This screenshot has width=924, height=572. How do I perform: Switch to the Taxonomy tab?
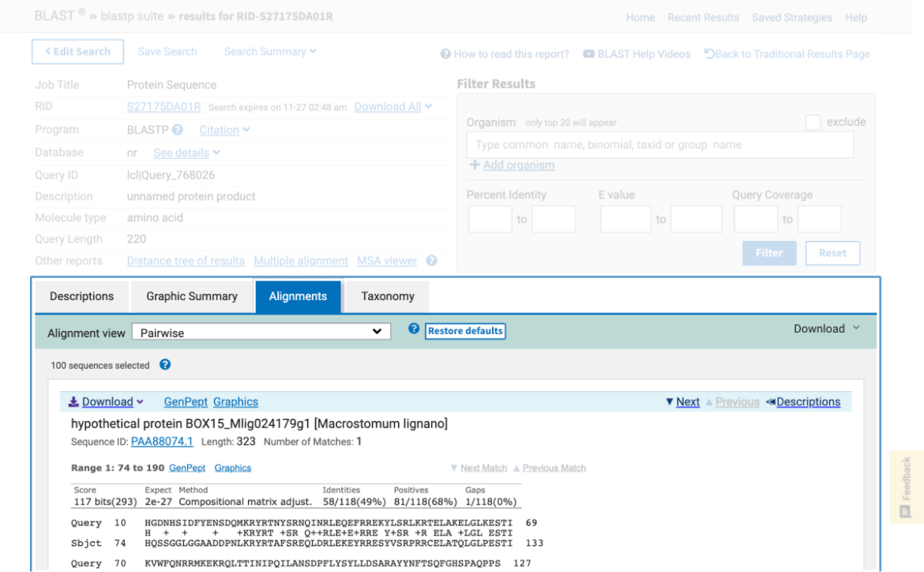click(387, 297)
